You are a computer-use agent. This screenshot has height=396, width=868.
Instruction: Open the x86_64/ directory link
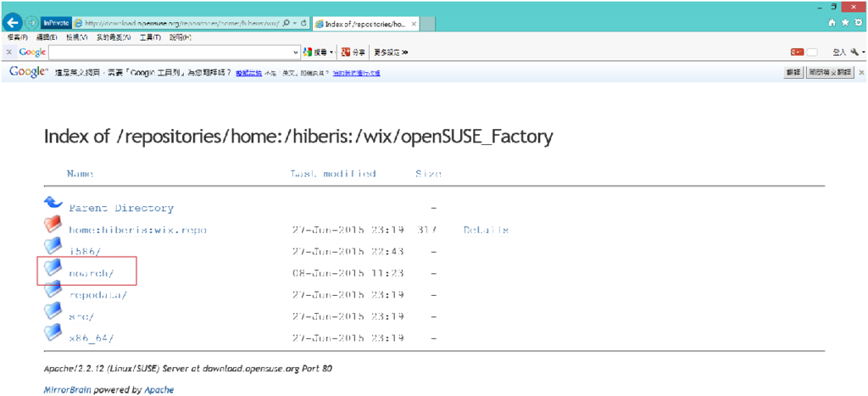point(91,337)
